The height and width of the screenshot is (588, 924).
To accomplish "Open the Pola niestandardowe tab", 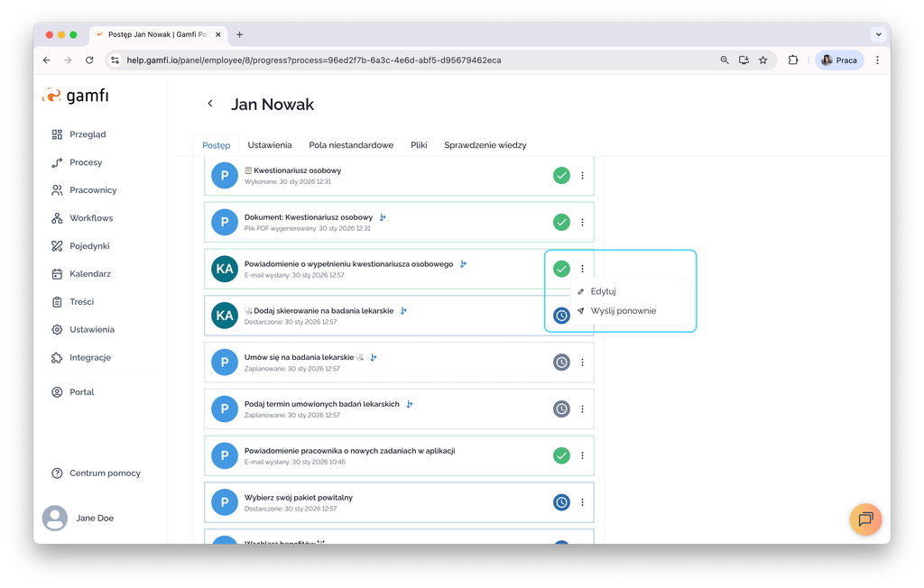I will coord(351,145).
